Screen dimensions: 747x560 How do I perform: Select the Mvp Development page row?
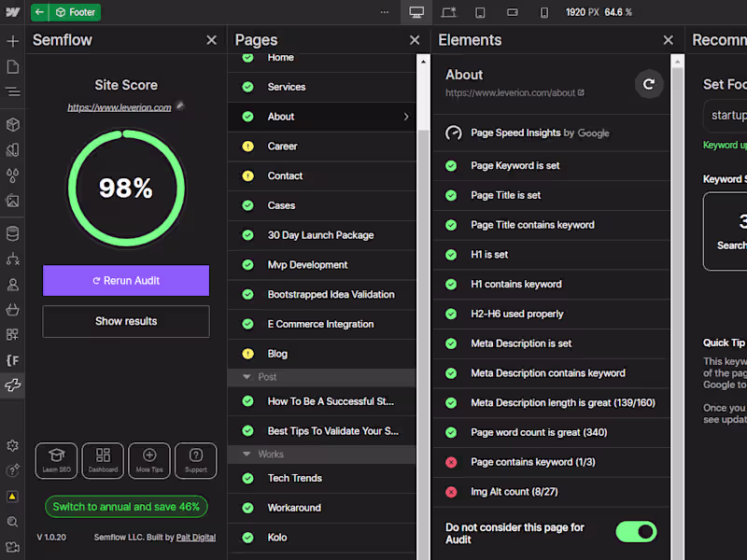click(x=321, y=265)
